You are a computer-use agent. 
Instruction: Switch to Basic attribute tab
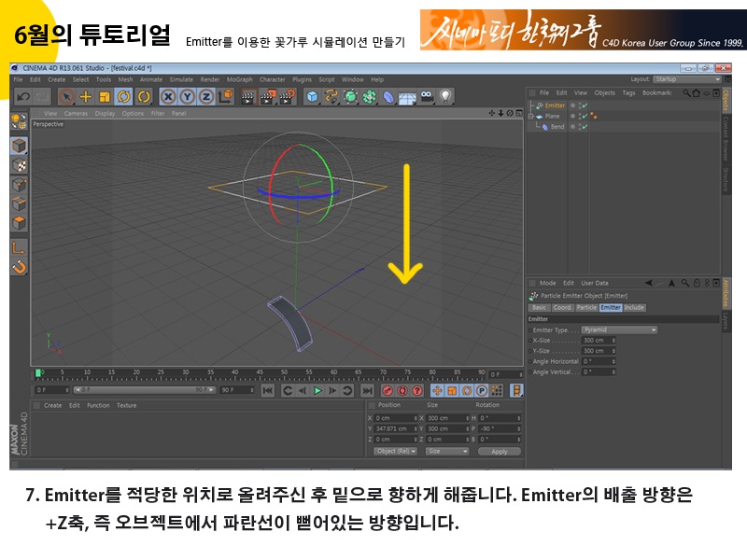pos(540,308)
